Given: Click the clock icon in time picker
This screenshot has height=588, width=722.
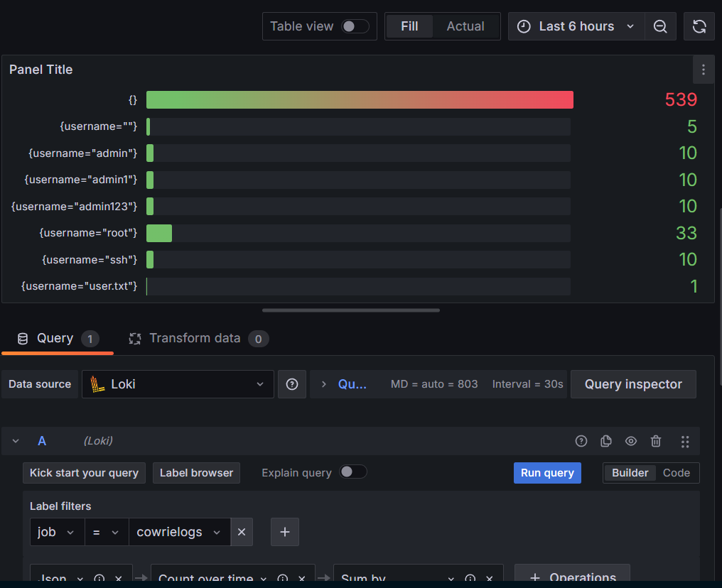Looking at the screenshot, I should (524, 26).
